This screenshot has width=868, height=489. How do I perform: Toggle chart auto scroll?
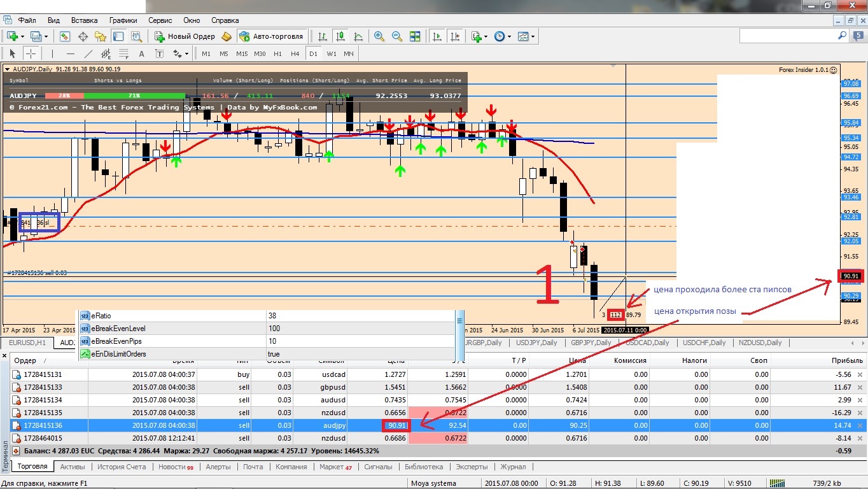437,36
